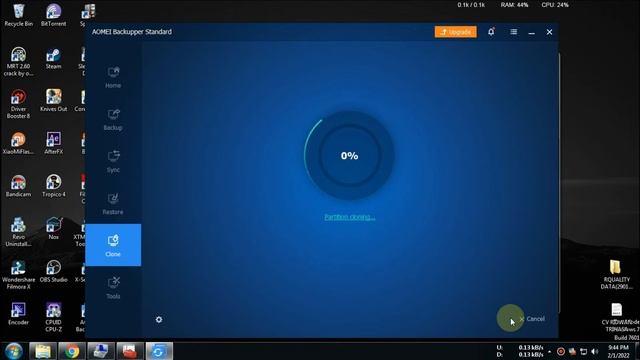Select the XiaoMiFlash desktop icon

[18, 143]
